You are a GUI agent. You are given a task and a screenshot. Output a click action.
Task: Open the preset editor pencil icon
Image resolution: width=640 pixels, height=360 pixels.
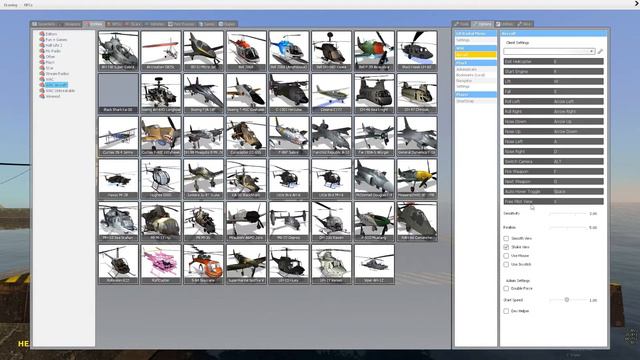pyautogui.click(x=600, y=51)
